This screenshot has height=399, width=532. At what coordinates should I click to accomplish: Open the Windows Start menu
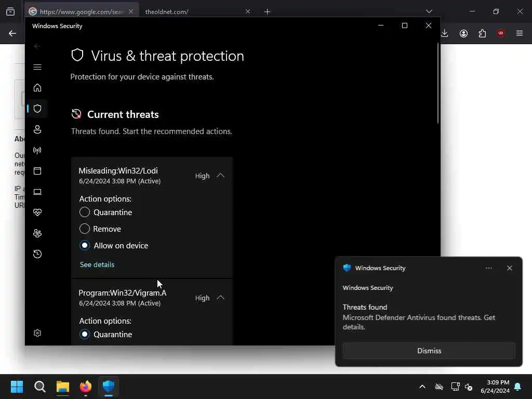[x=17, y=387]
